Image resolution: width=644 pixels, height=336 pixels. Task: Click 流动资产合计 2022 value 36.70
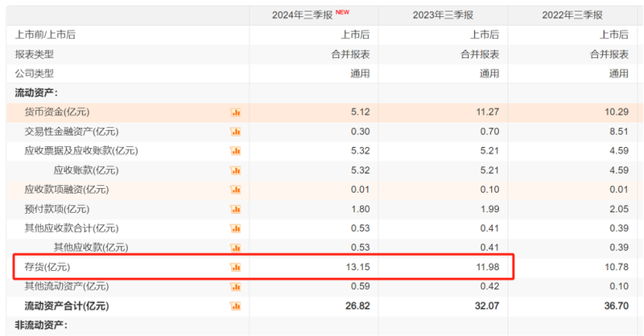(617, 306)
